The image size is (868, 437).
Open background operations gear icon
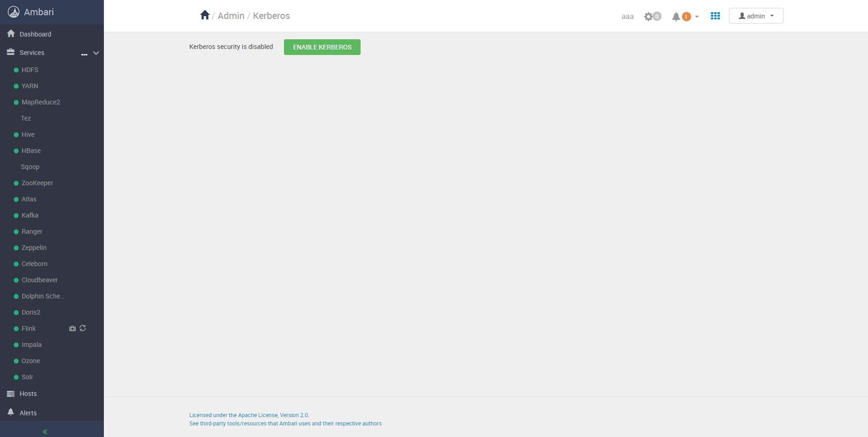(649, 17)
